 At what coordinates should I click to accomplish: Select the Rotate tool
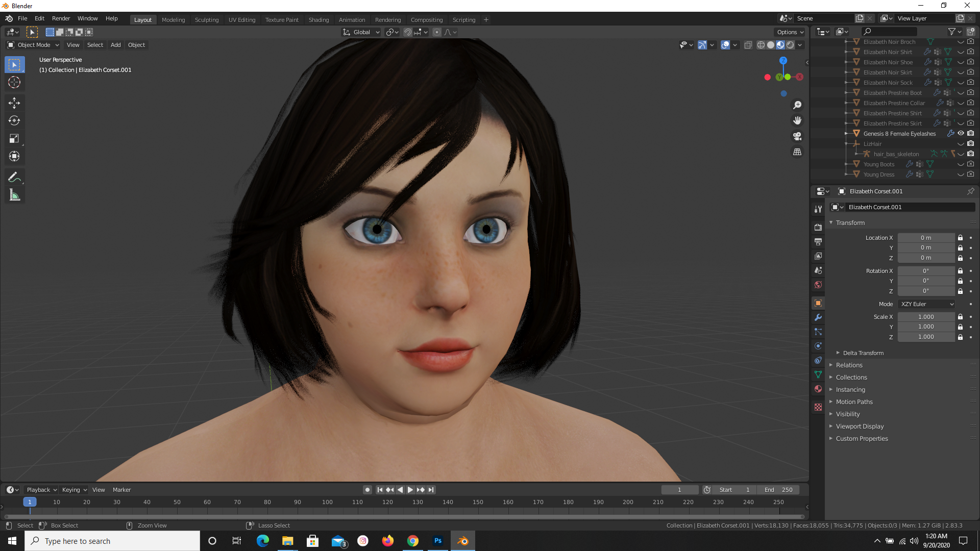[x=14, y=121]
